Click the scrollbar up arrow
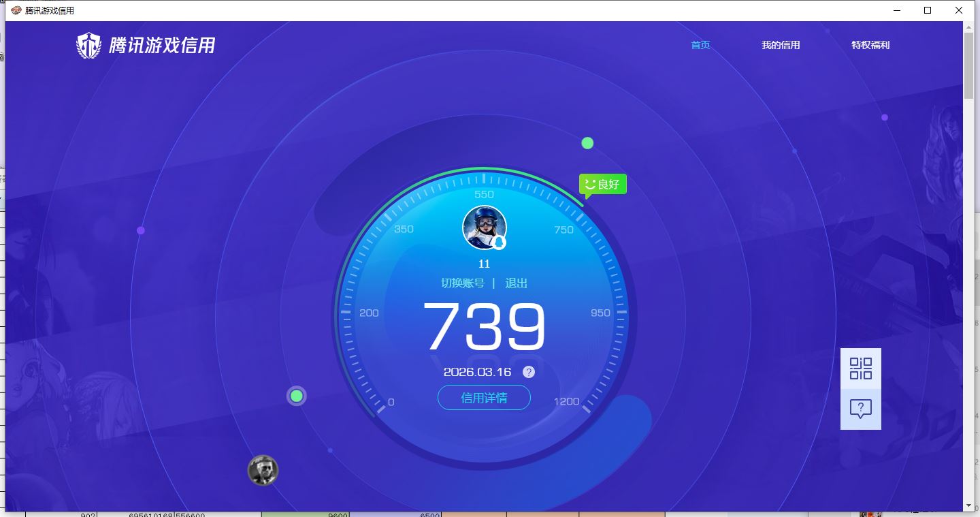This screenshot has width=980, height=517. tap(968, 27)
